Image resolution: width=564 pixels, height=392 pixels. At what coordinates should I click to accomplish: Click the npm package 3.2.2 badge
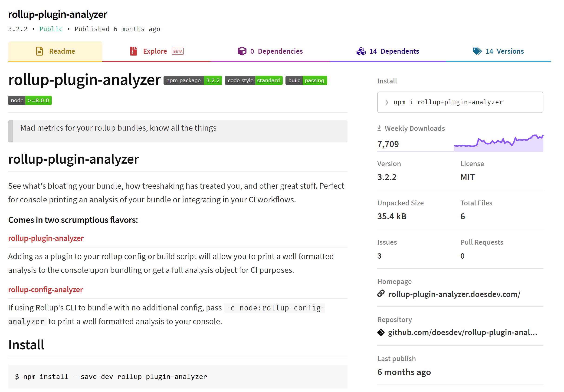coord(193,80)
